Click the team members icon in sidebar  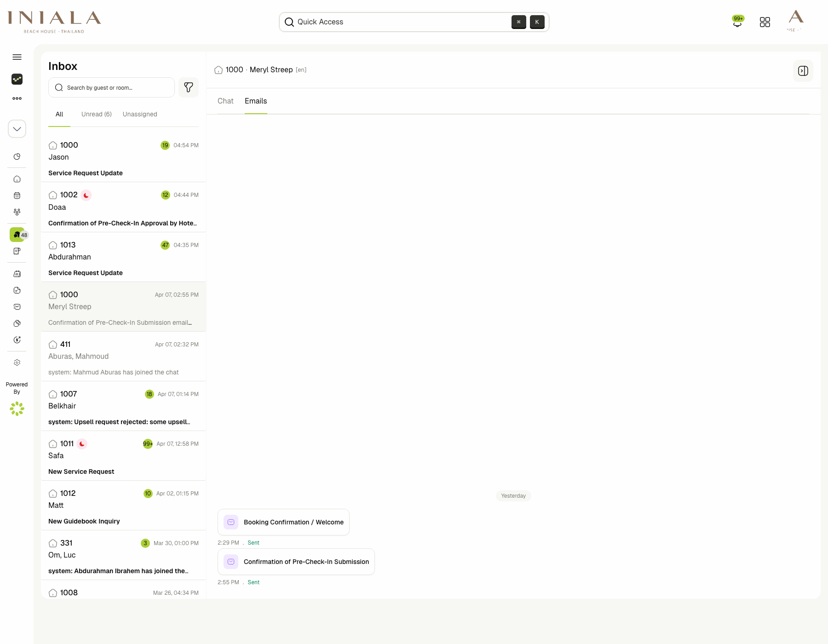[17, 212]
